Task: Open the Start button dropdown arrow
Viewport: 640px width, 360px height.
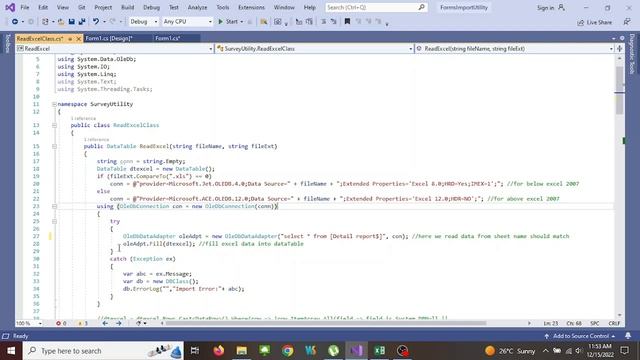Action: pos(242,22)
